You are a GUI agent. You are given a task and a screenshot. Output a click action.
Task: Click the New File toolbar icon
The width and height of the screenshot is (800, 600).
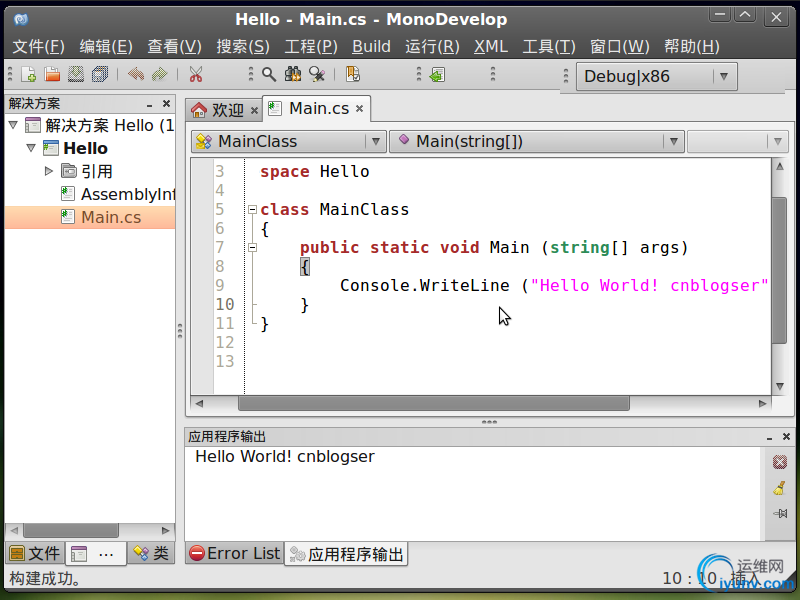point(29,74)
